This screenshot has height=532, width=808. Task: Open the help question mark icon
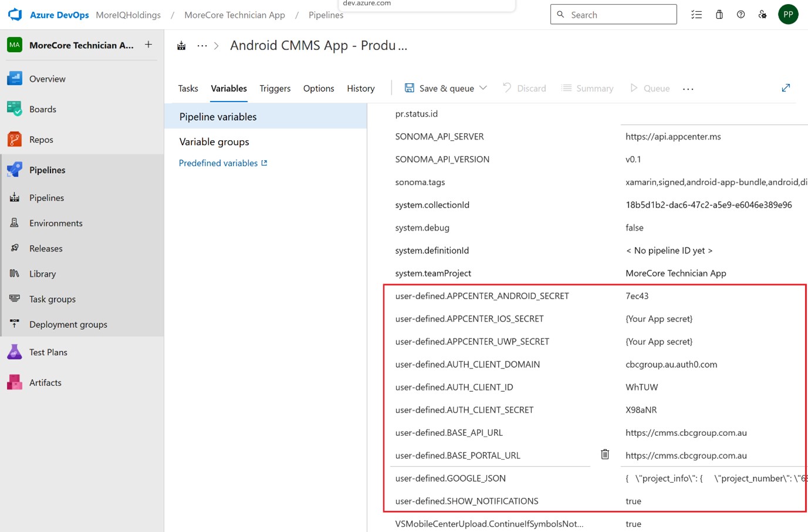point(741,15)
